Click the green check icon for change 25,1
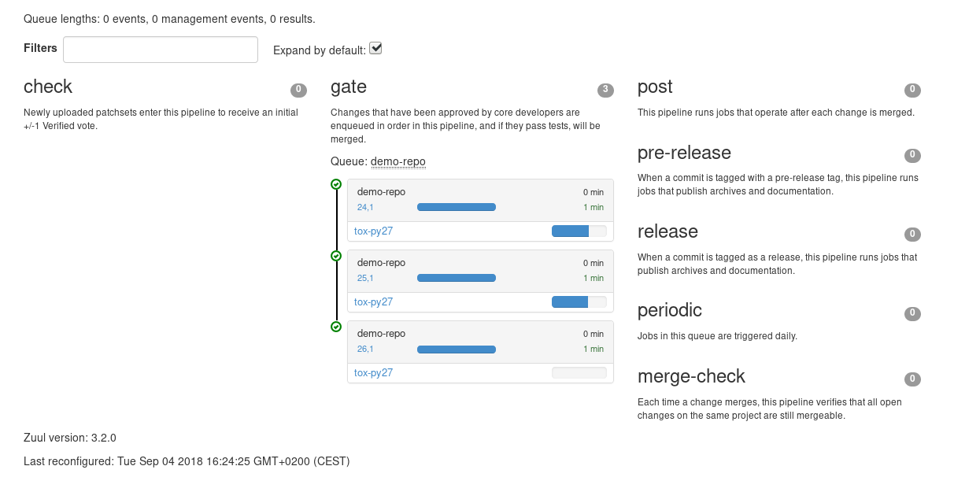Viewport: 980px width, 503px height. (x=336, y=256)
